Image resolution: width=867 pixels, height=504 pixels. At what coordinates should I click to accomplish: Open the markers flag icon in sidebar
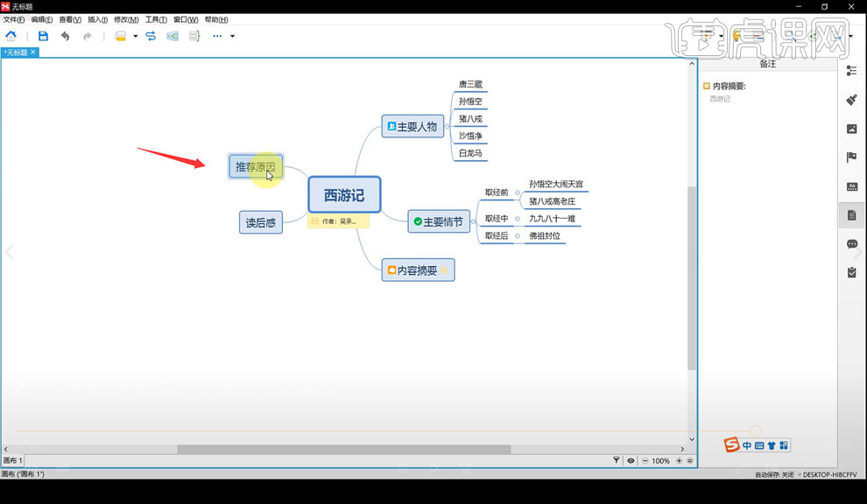pos(851,157)
